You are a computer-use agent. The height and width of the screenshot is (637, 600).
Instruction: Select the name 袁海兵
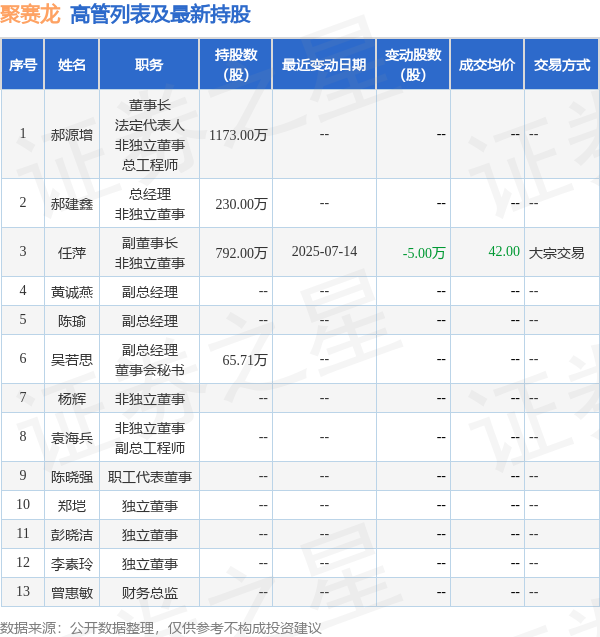72,438
